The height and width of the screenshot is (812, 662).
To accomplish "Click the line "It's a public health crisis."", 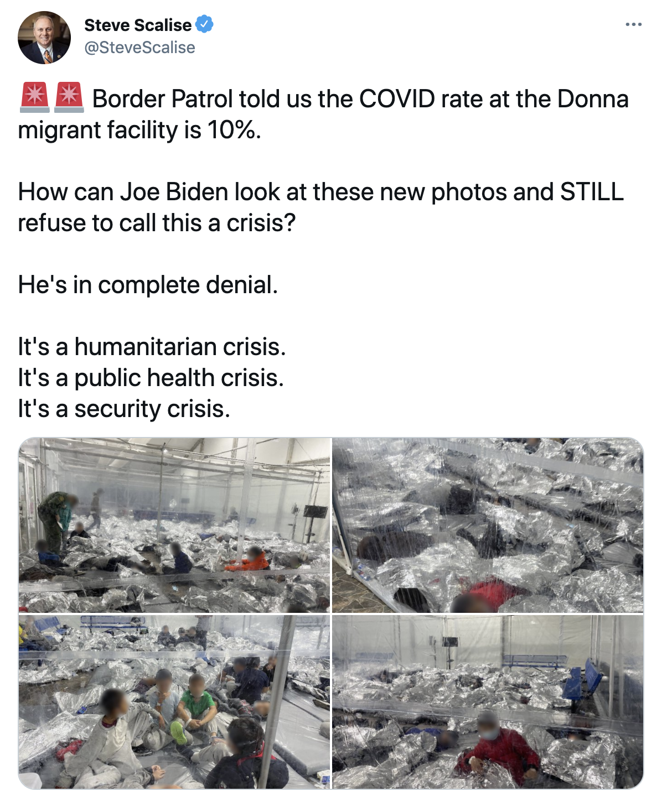I will [151, 378].
